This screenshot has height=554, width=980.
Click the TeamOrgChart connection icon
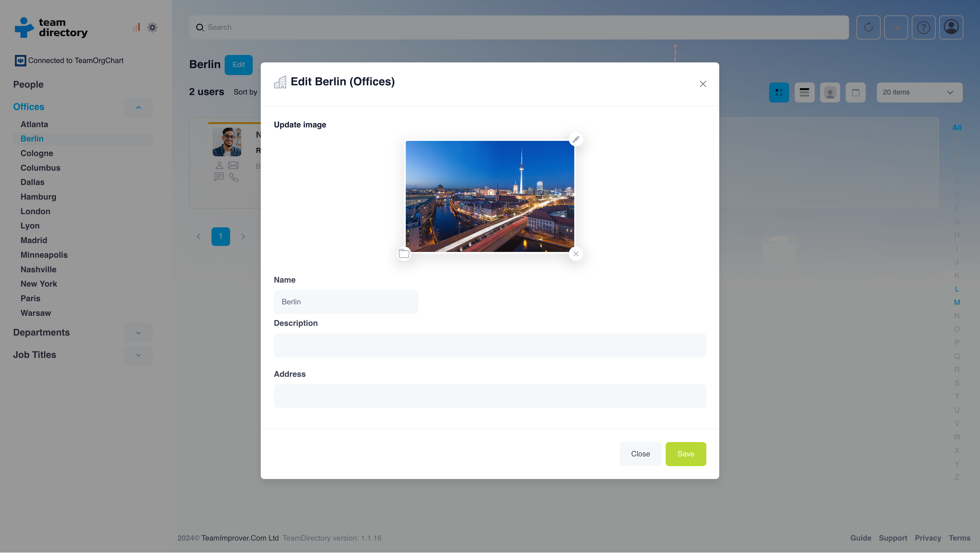click(21, 60)
